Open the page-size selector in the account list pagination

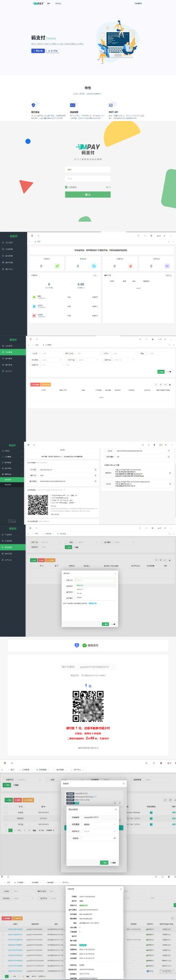click(x=51, y=830)
